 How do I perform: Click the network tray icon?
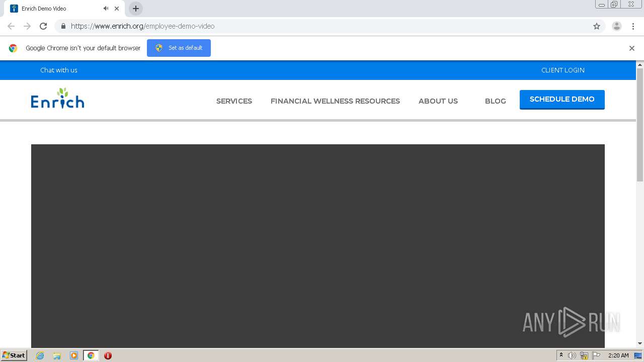(584, 355)
